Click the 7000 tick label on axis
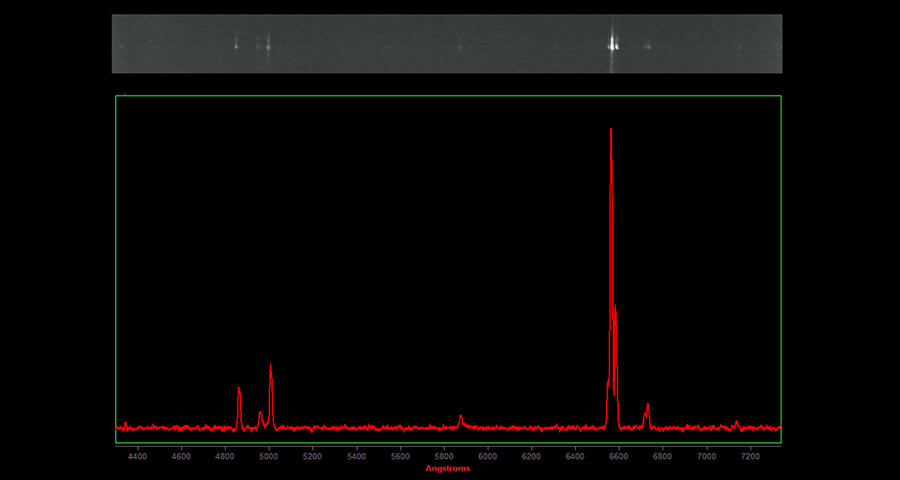The image size is (900, 480). point(707,456)
